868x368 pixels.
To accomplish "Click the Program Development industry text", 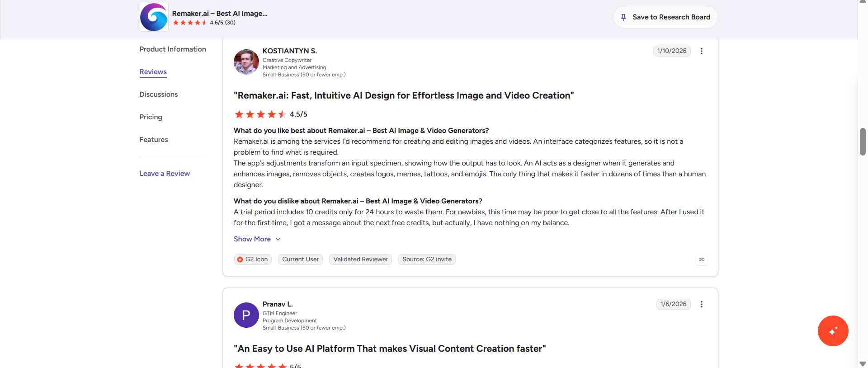I will pyautogui.click(x=290, y=321).
